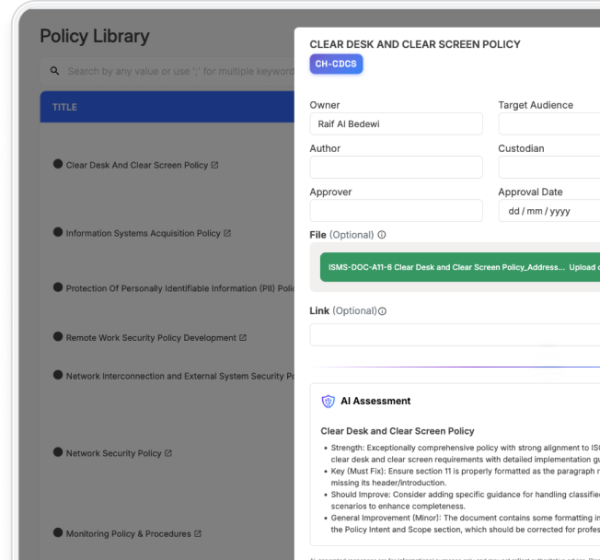Select the bullet for Information Systems Acquisition Policy
This screenshot has height=560, width=600.
click(x=58, y=232)
